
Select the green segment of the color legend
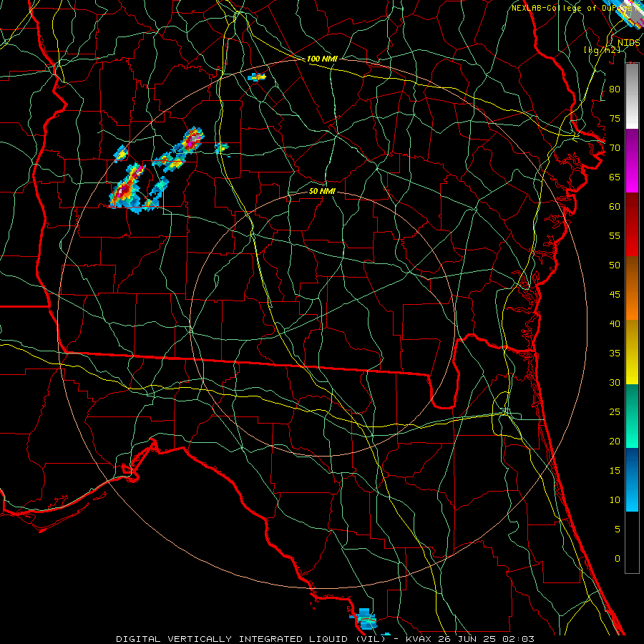click(x=632, y=416)
